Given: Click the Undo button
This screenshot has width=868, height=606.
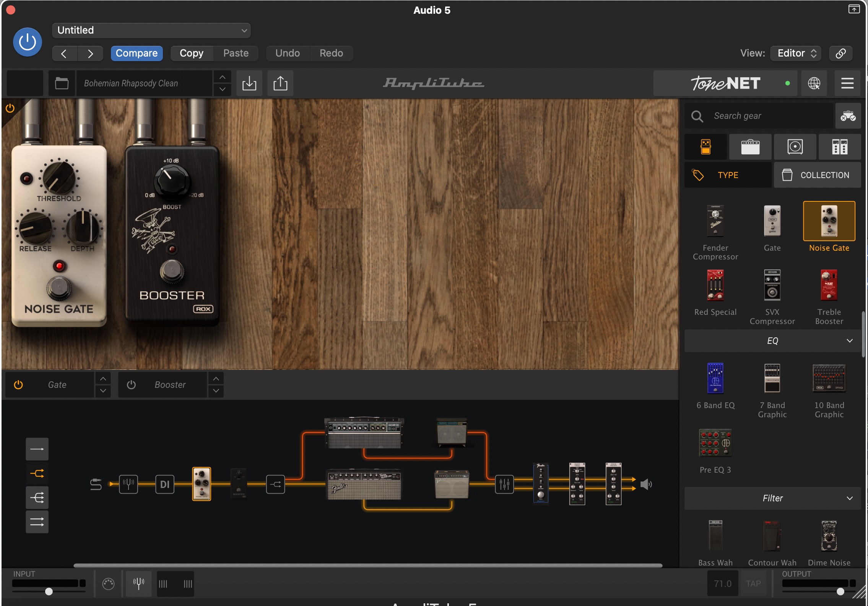Looking at the screenshot, I should (x=288, y=53).
